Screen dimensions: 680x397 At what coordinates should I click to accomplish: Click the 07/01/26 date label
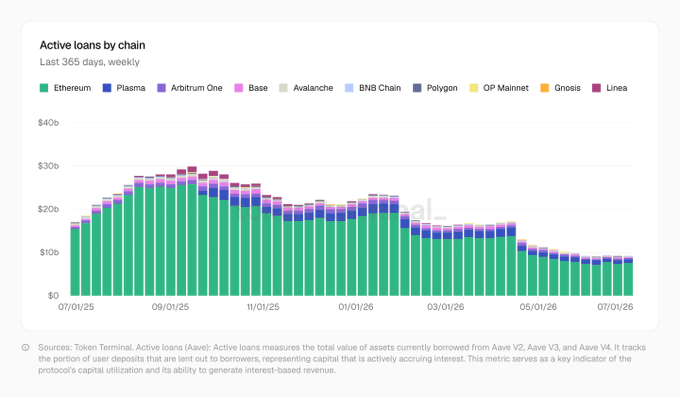615,307
